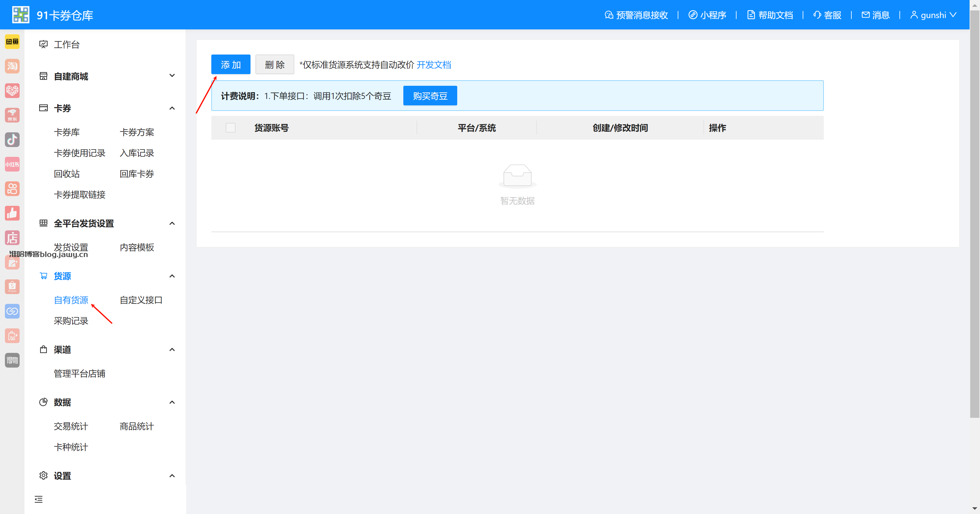This screenshot has height=514, width=980.
Task: Open the JD (京东) platform icon
Action: pos(12,115)
